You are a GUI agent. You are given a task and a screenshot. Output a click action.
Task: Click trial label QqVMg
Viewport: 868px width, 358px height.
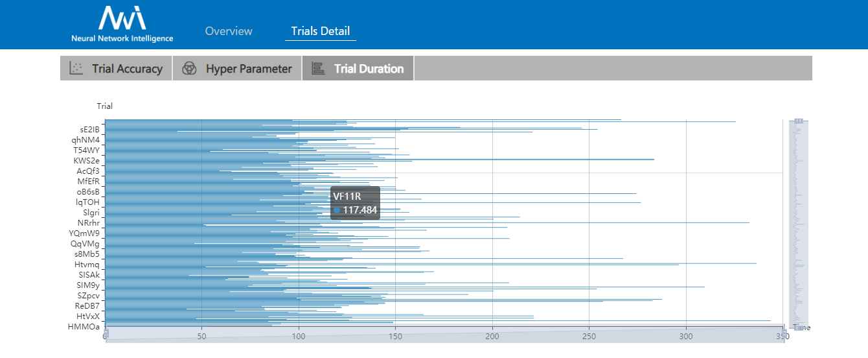(86, 243)
